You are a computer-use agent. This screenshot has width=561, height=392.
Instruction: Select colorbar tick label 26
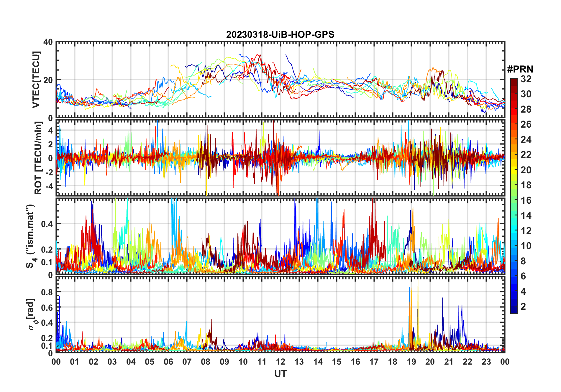tap(526, 124)
